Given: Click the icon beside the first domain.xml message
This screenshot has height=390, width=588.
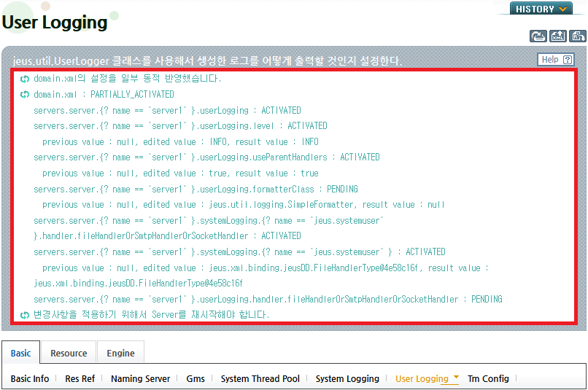Looking at the screenshot, I should tap(24, 79).
